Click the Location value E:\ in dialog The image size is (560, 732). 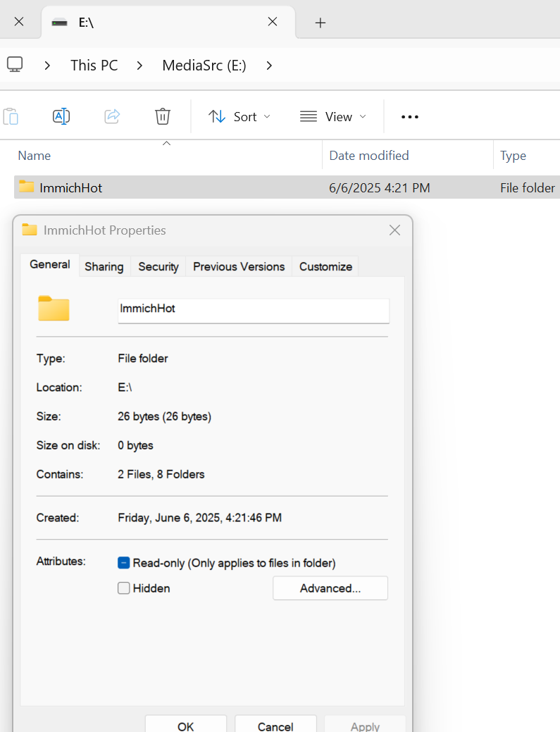click(x=125, y=387)
